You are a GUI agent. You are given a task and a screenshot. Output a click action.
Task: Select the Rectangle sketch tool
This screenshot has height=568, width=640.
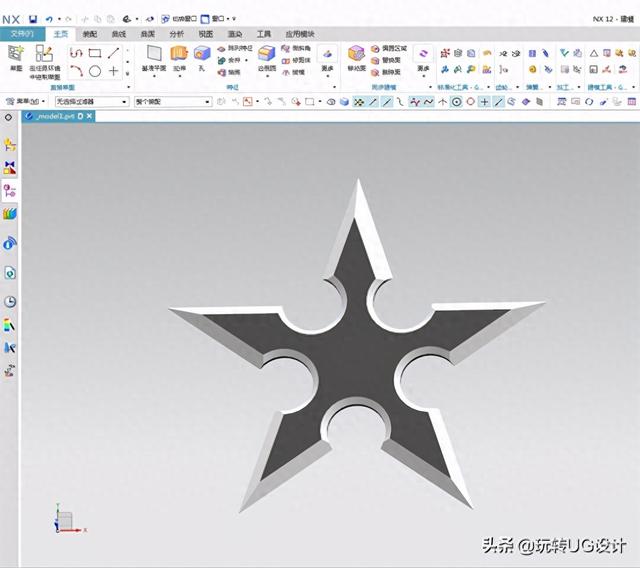pos(95,53)
